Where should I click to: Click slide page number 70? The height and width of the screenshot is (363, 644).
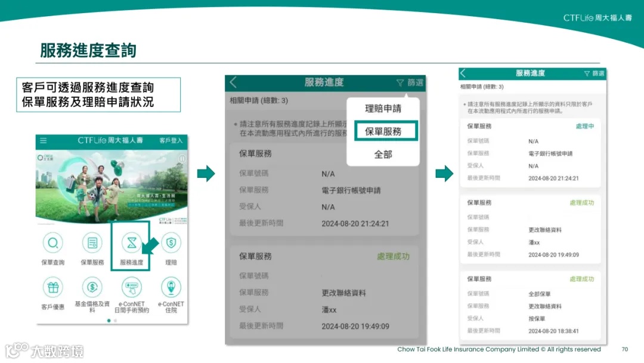coord(625,349)
